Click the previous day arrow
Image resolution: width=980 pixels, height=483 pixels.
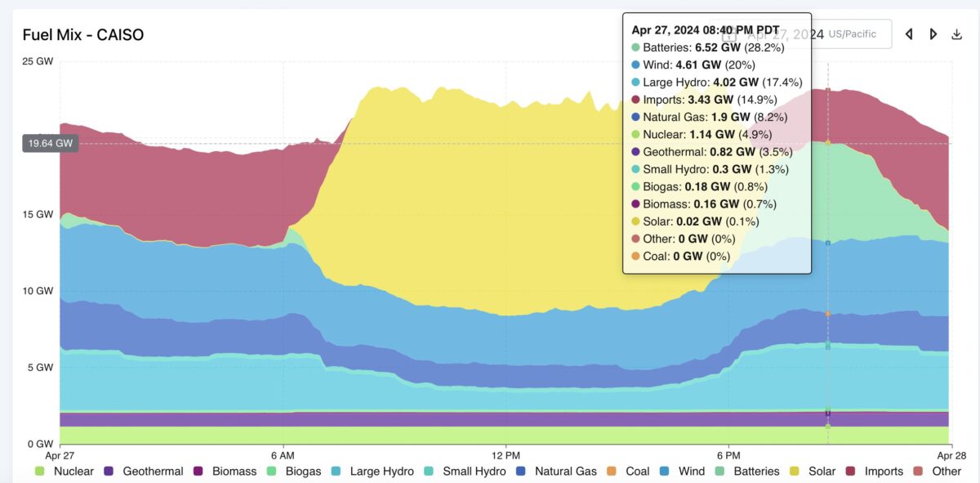click(x=908, y=34)
